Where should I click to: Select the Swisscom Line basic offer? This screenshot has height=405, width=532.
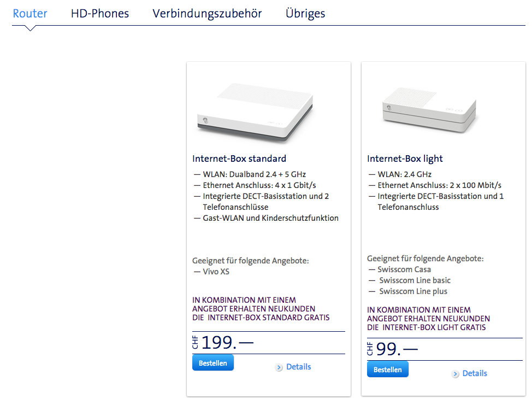(415, 280)
